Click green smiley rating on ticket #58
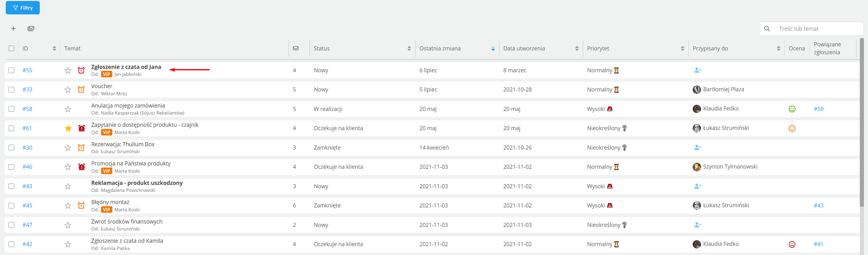 coord(792,109)
